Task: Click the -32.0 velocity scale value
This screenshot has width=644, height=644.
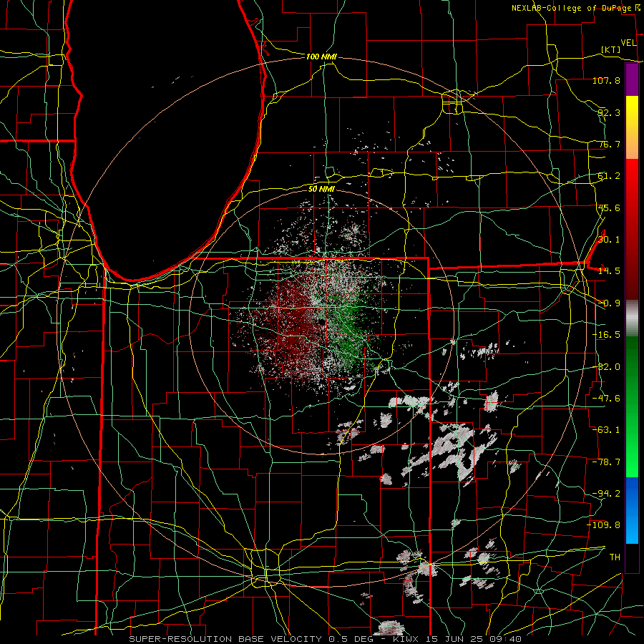Action: point(606,367)
